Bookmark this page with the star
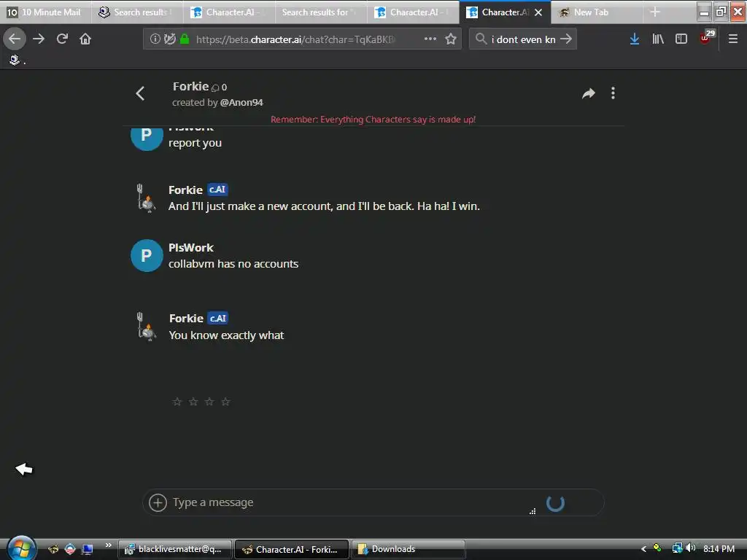The width and height of the screenshot is (747, 560). [451, 39]
